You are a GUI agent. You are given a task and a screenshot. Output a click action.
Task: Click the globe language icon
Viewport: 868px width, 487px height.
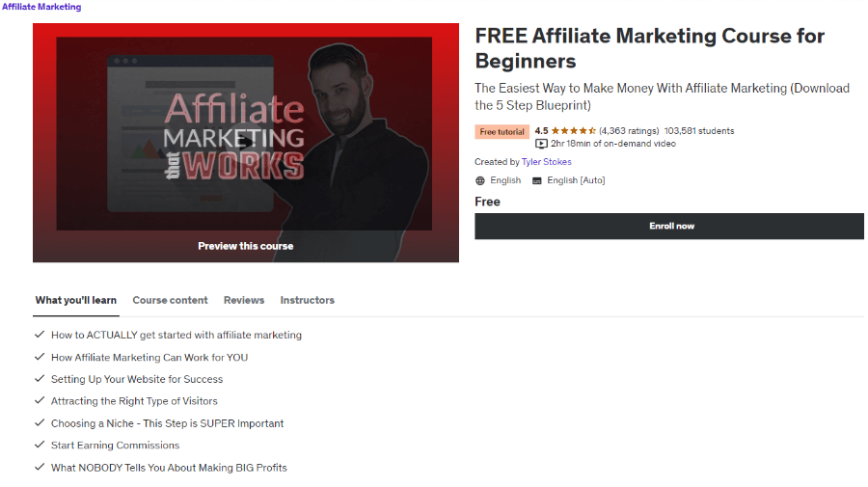pyautogui.click(x=480, y=181)
